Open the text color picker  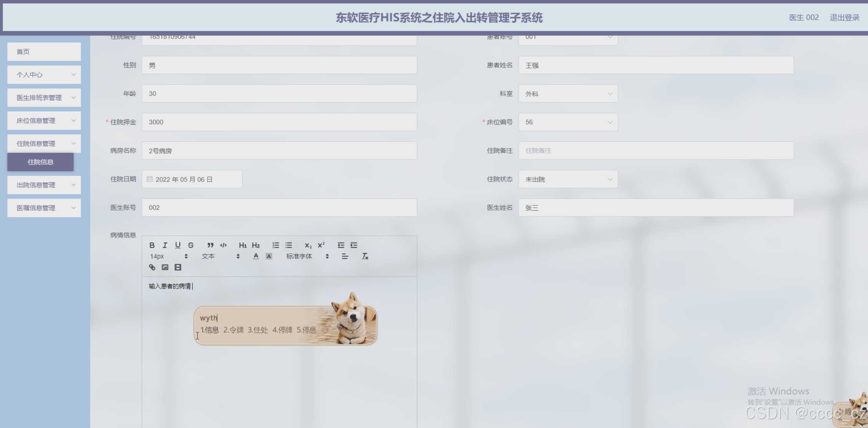(x=256, y=256)
